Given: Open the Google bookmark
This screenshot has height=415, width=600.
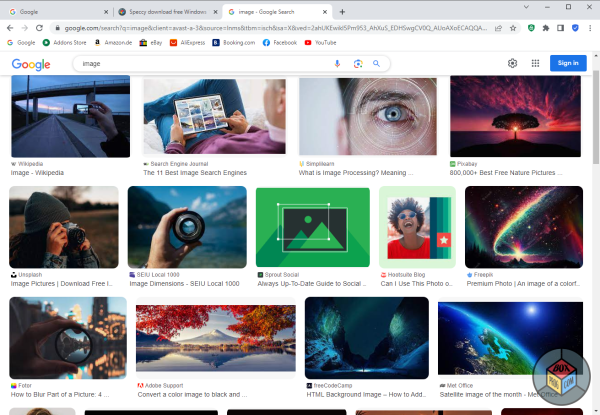Looking at the screenshot, I should [21, 42].
